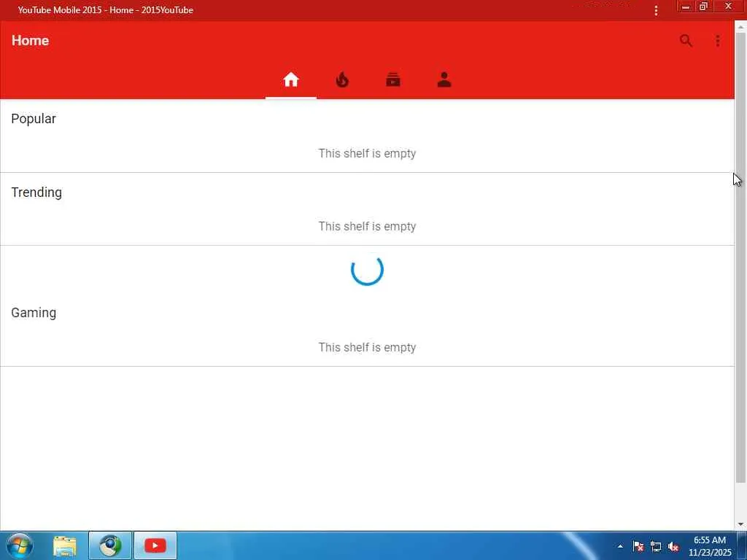Screen dimensions: 747x560
Task: Open the network status tray icon
Action: [656, 546]
